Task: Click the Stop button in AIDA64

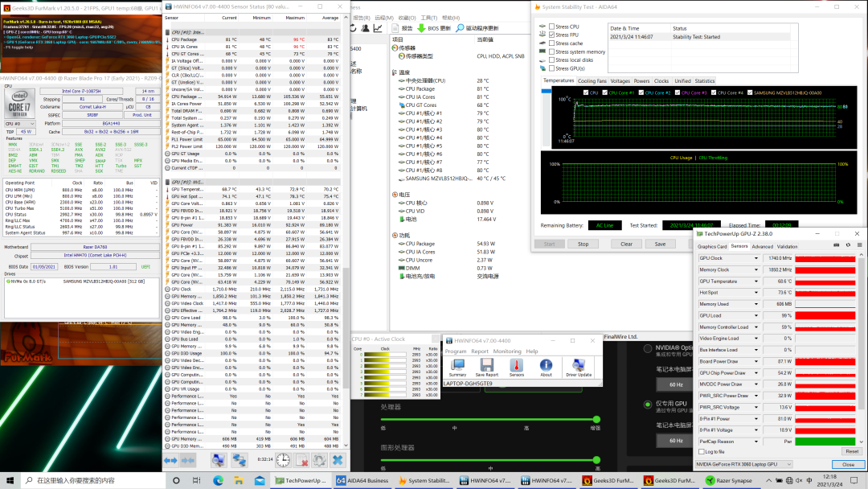Action: (x=583, y=244)
